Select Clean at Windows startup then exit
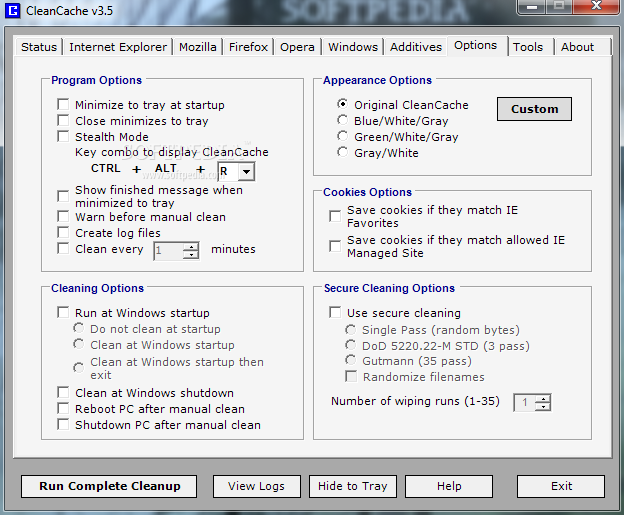This screenshot has width=624, height=515. [79, 368]
